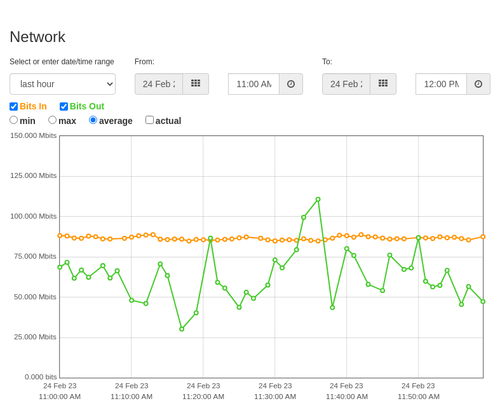Click the '0.000 bits' axis label
This screenshot has height=403, width=500.
[41, 377]
